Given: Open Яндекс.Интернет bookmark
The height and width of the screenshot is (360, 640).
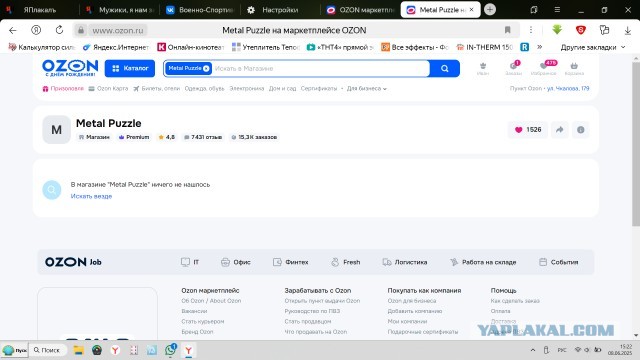Looking at the screenshot, I should [x=116, y=47].
